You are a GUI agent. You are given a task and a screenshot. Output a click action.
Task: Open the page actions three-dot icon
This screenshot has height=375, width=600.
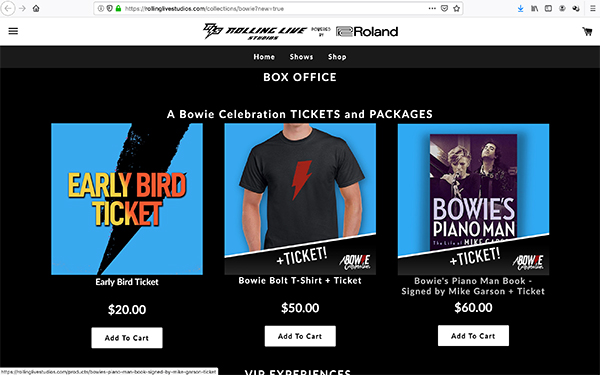(x=432, y=8)
